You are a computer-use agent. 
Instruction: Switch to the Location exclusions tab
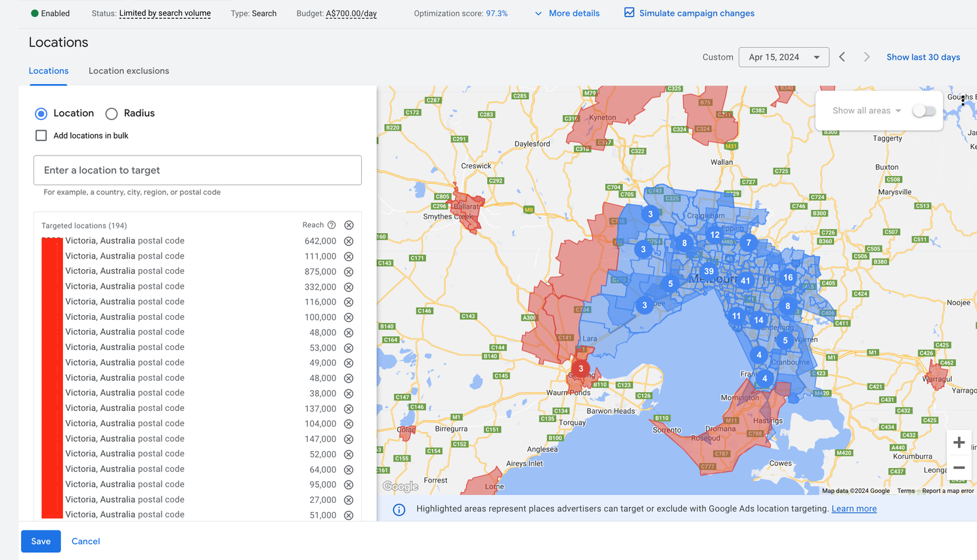pyautogui.click(x=129, y=71)
